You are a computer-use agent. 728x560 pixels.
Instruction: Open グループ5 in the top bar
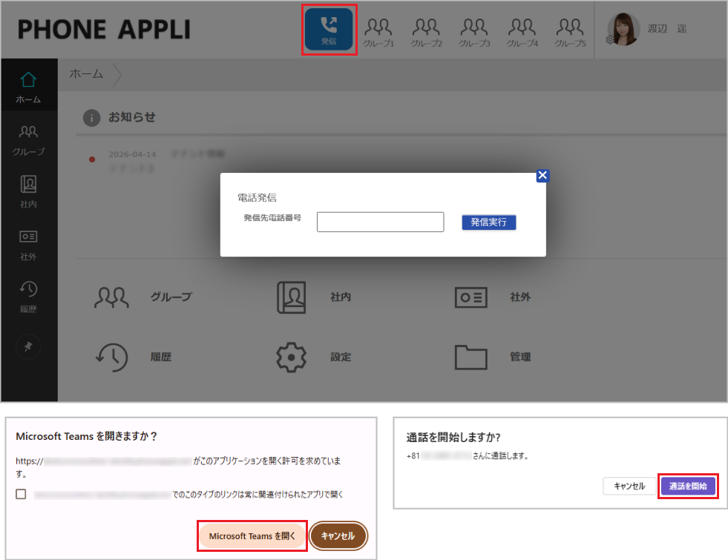click(570, 33)
